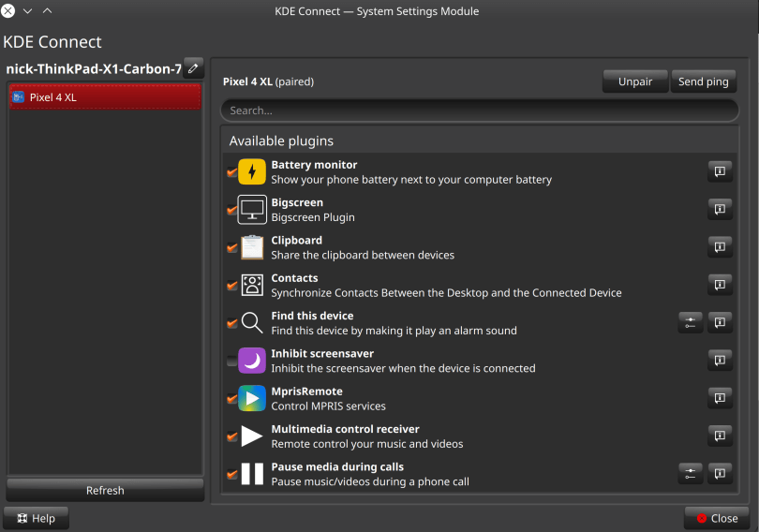
Task: Open About info for Pause media during calls
Action: 720,474
